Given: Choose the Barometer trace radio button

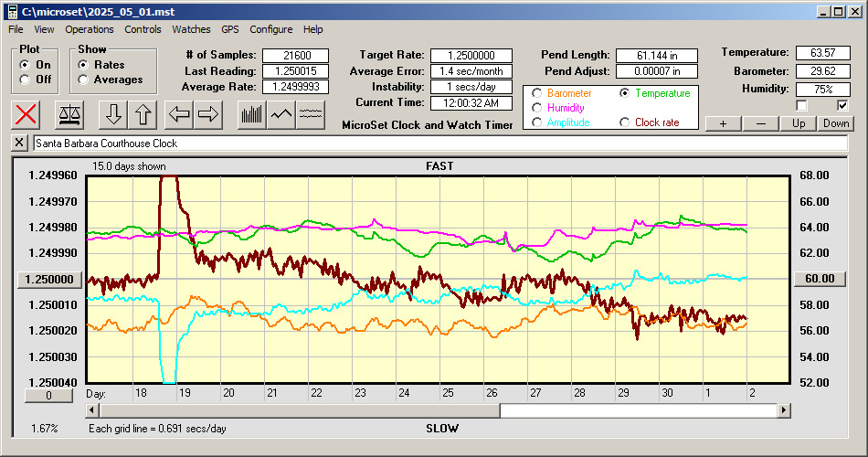Looking at the screenshot, I should point(537,93).
